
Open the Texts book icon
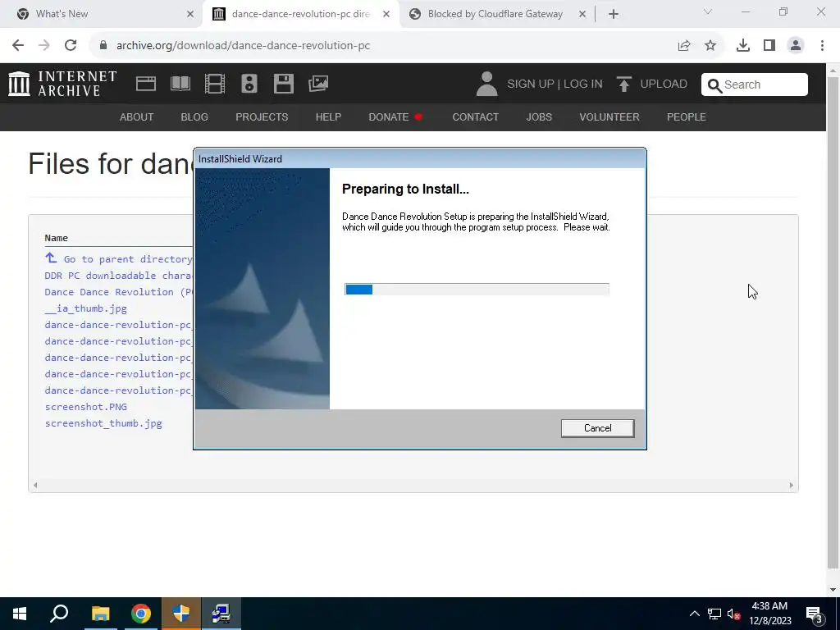point(180,84)
